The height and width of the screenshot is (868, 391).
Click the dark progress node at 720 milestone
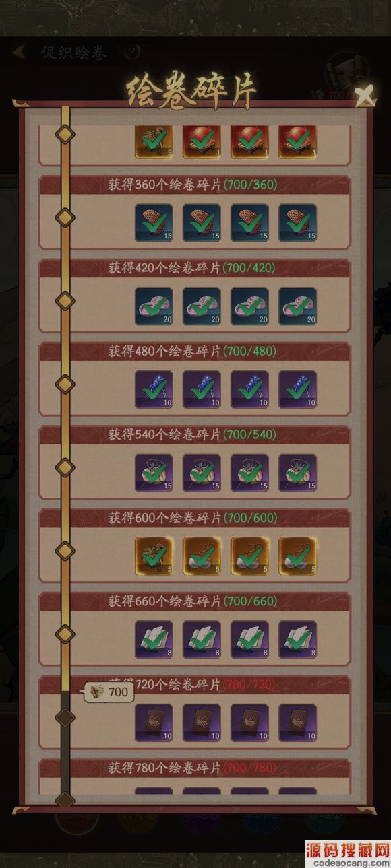(x=65, y=716)
